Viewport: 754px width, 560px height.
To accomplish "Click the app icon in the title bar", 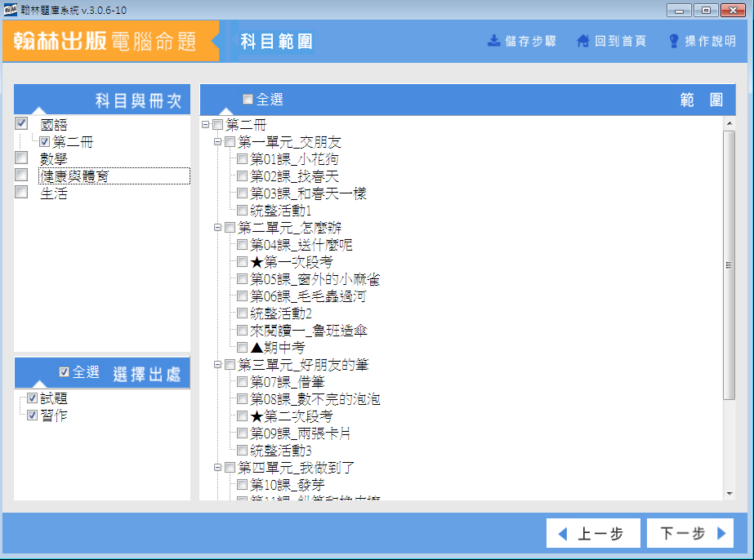I will click(10, 10).
